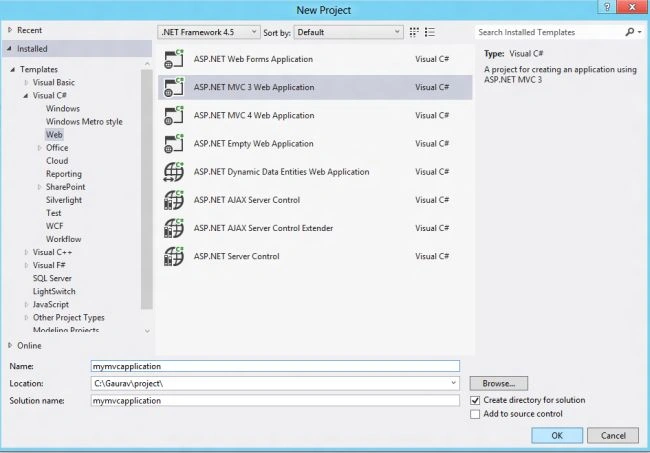650x453 pixels.
Task: Expand the SharePoint node arrow
Action: (x=39, y=187)
